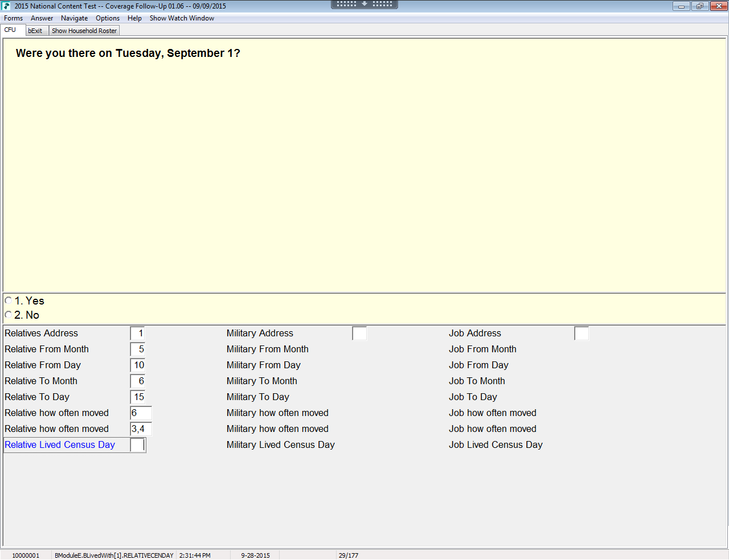Click the Relative From Day field
The height and width of the screenshot is (560, 729).
137,365
